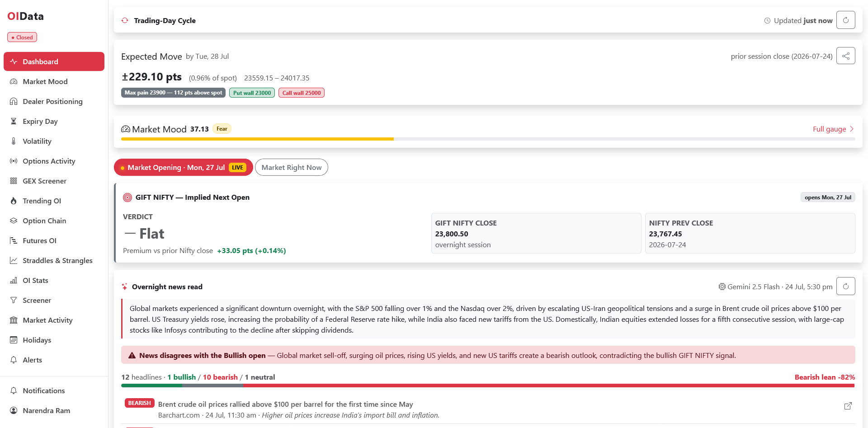
Task: Click Max pain 23900 badge
Action: [x=173, y=93]
